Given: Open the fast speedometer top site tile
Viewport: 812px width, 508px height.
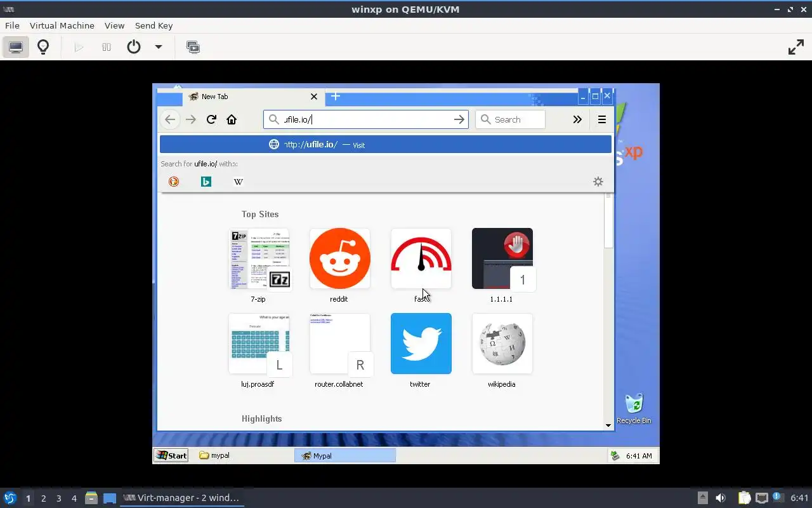Looking at the screenshot, I should coord(421,258).
